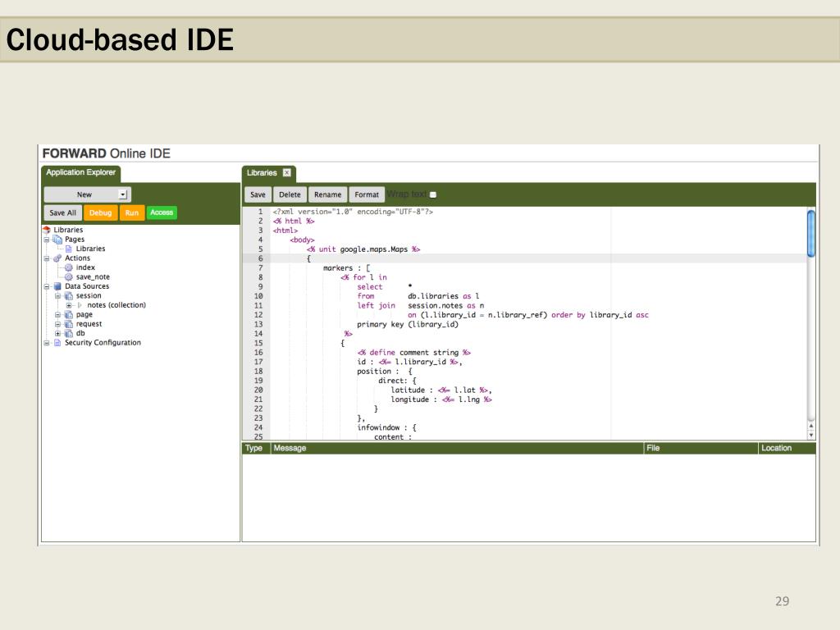This screenshot has width=840, height=630.
Task: Click the Save button in editor toolbar
Action: pos(258,194)
